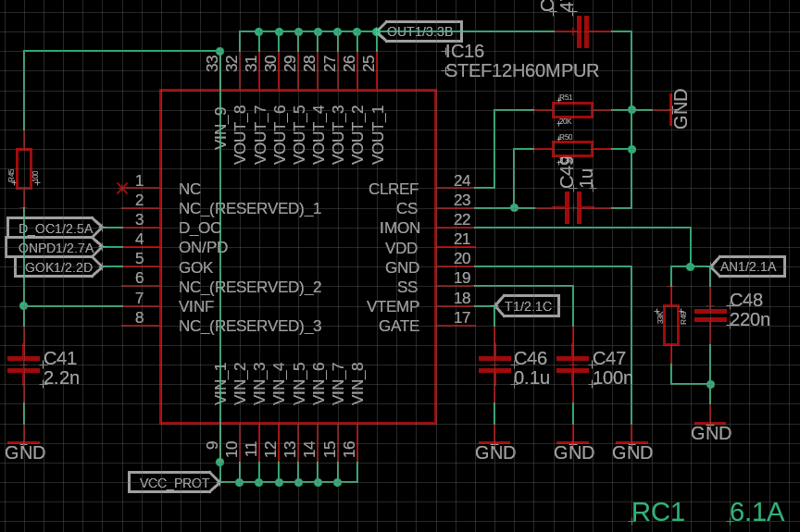Click the junction dot at VINF wire

click(23, 305)
